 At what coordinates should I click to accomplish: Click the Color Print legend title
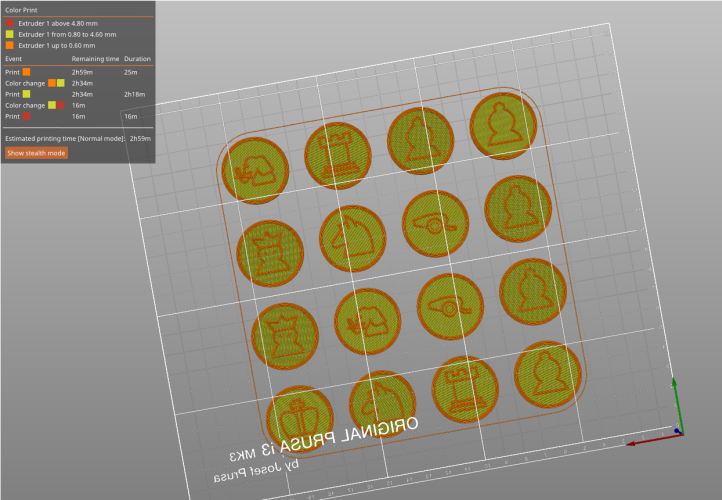pos(21,10)
